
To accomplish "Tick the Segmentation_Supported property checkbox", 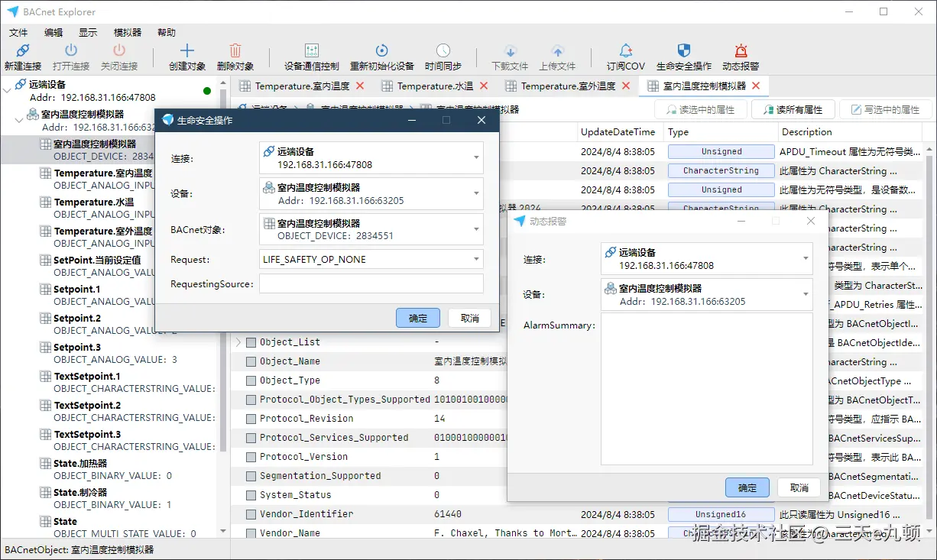I will pos(251,476).
